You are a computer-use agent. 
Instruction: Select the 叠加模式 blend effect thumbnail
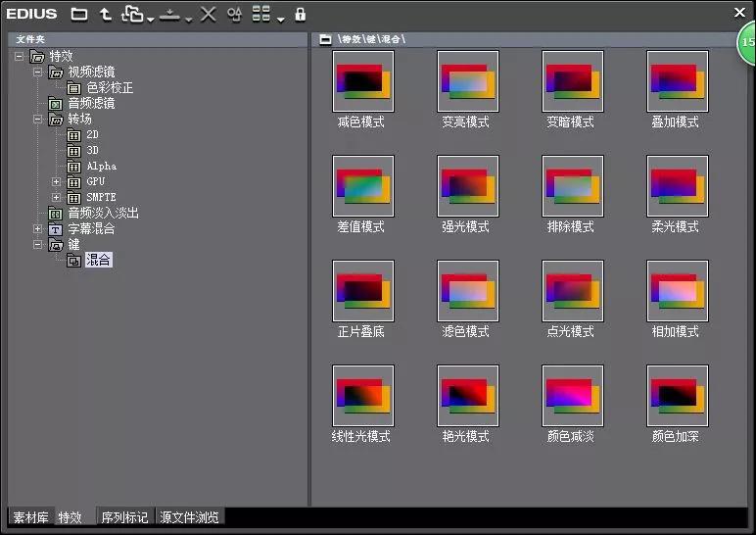[677, 81]
